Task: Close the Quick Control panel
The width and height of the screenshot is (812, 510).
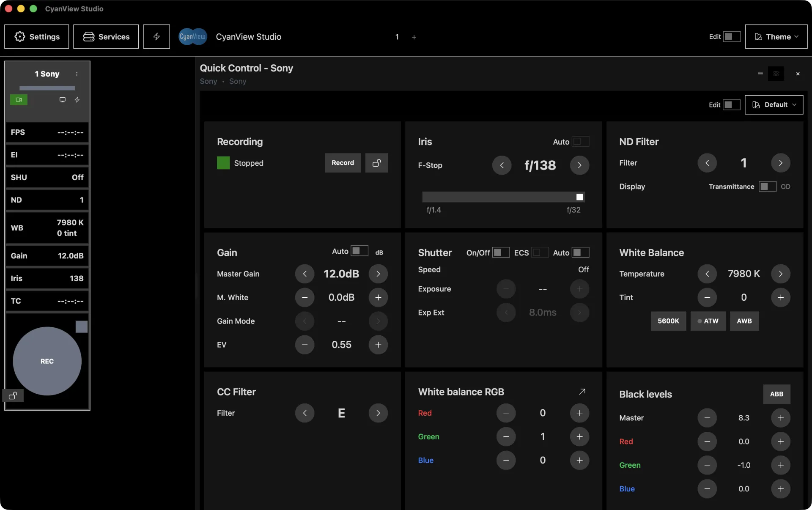Action: [798, 74]
